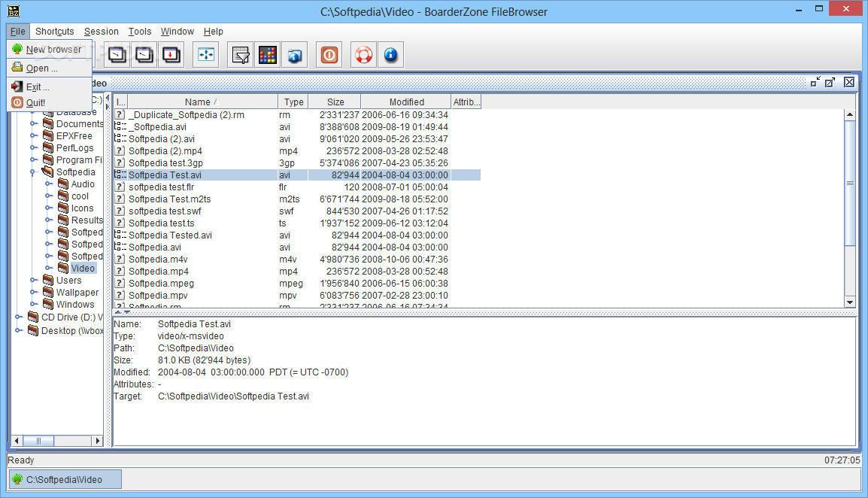
Task: Click the BZ application icon in title bar
Action: pyautogui.click(x=14, y=11)
